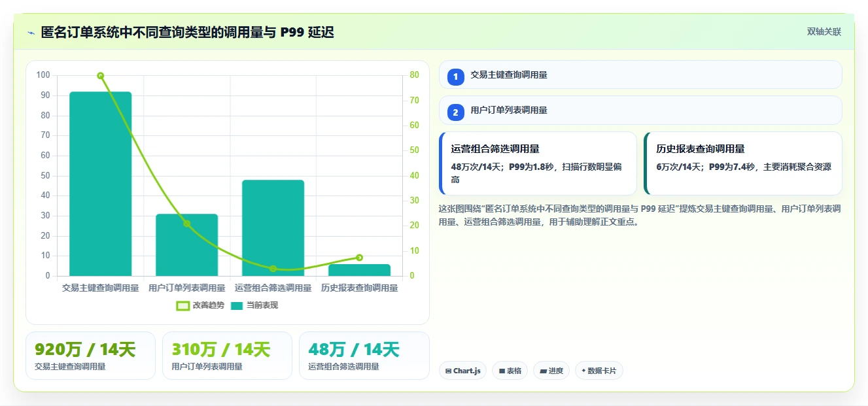Viewport: 868px width, 406px height.
Task: Click the 48万 / 14天 stat card
Action: pyautogui.click(x=364, y=356)
